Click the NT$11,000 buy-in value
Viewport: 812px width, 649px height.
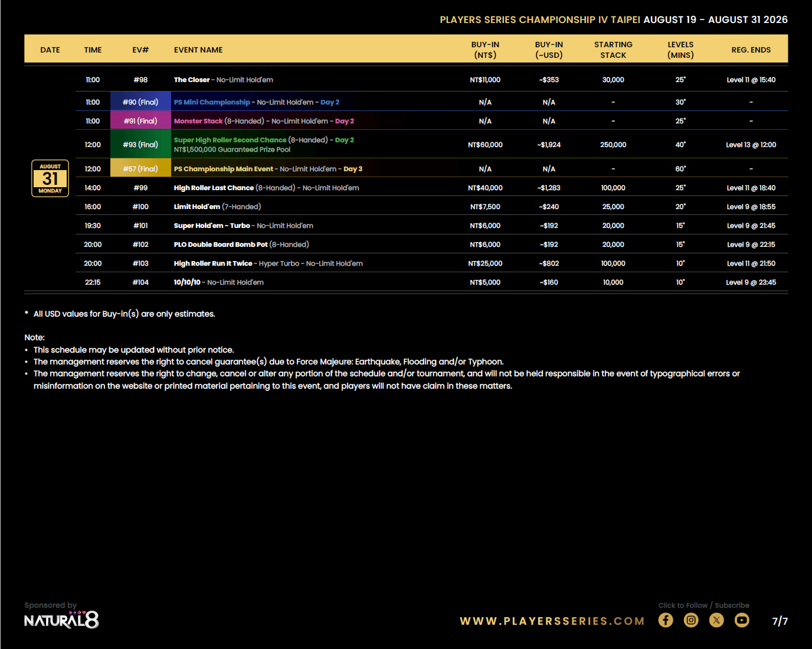pos(485,80)
